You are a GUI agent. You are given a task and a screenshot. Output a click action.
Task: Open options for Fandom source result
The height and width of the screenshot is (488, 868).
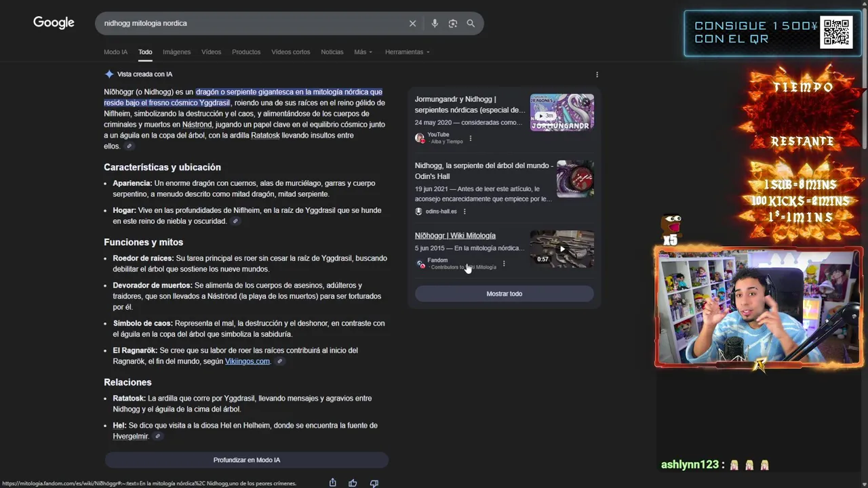pos(504,264)
